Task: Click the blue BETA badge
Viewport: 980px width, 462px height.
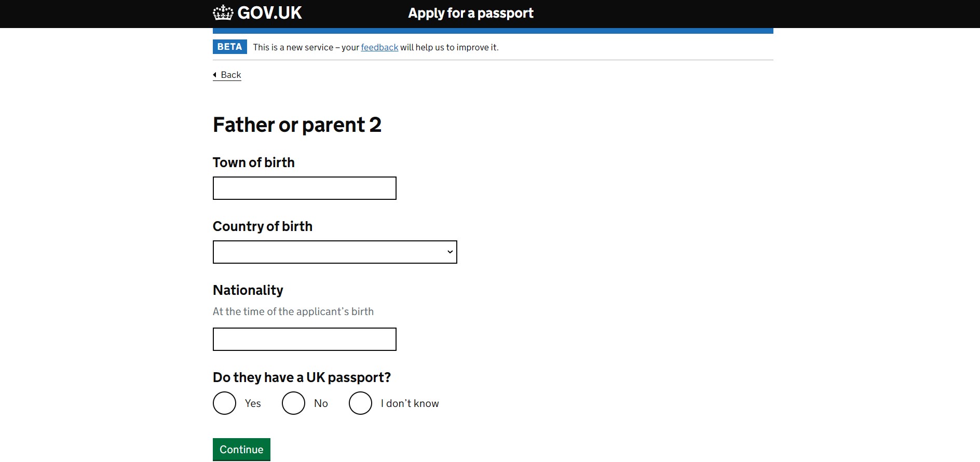Action: [229, 47]
